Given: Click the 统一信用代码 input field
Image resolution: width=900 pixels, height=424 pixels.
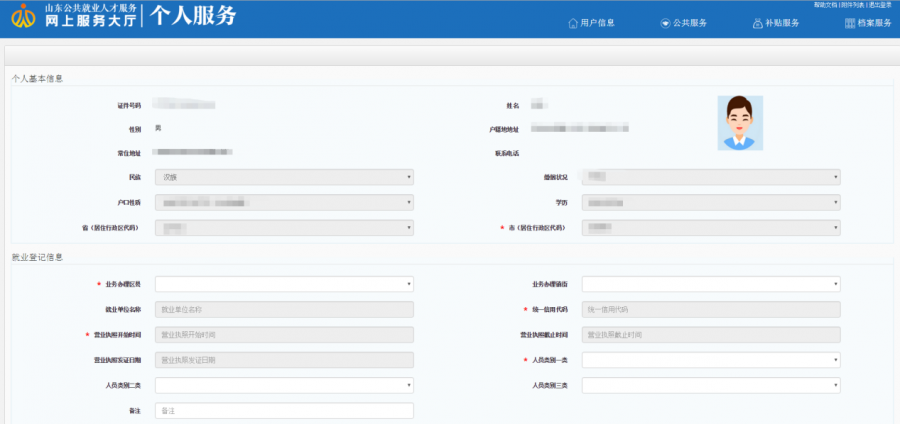Looking at the screenshot, I should 711,310.
